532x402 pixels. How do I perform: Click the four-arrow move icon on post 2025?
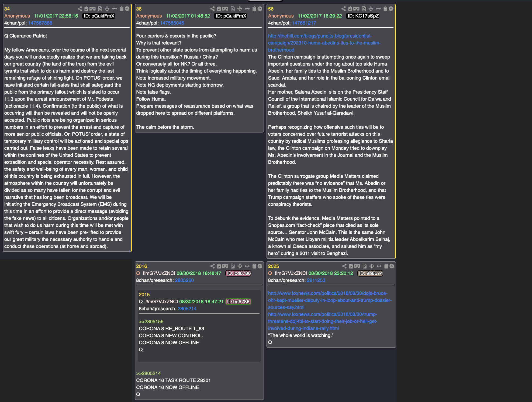tap(372, 266)
